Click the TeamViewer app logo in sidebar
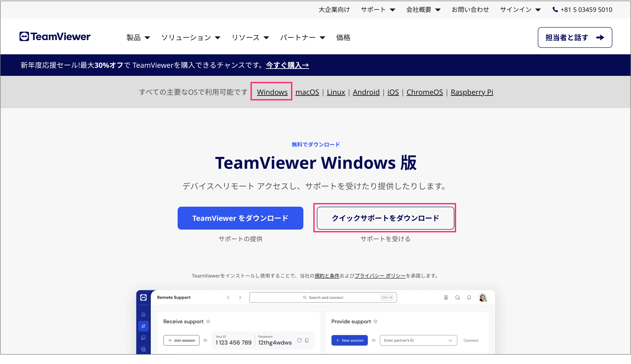The height and width of the screenshot is (364, 631). (143, 297)
